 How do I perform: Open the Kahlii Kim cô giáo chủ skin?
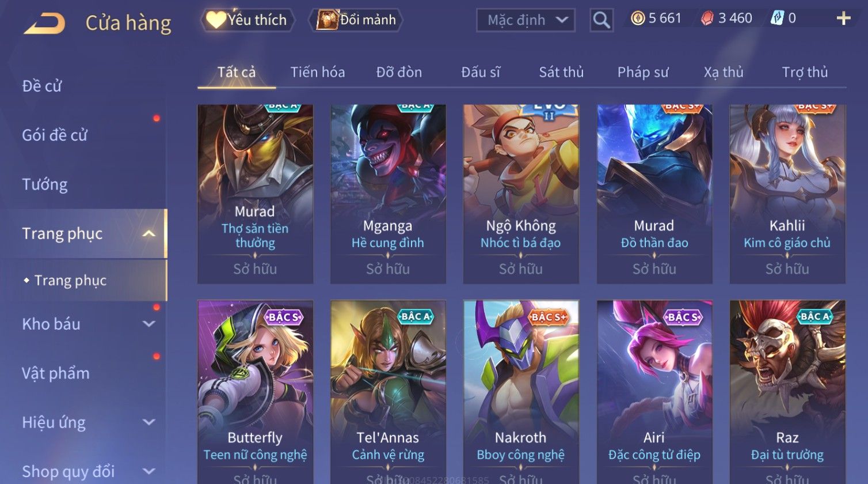[787, 194]
